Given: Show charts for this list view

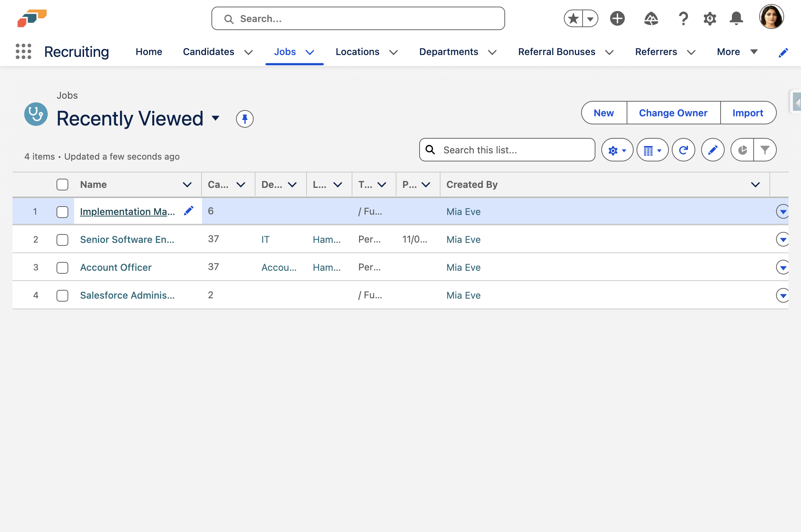Looking at the screenshot, I should tap(742, 150).
